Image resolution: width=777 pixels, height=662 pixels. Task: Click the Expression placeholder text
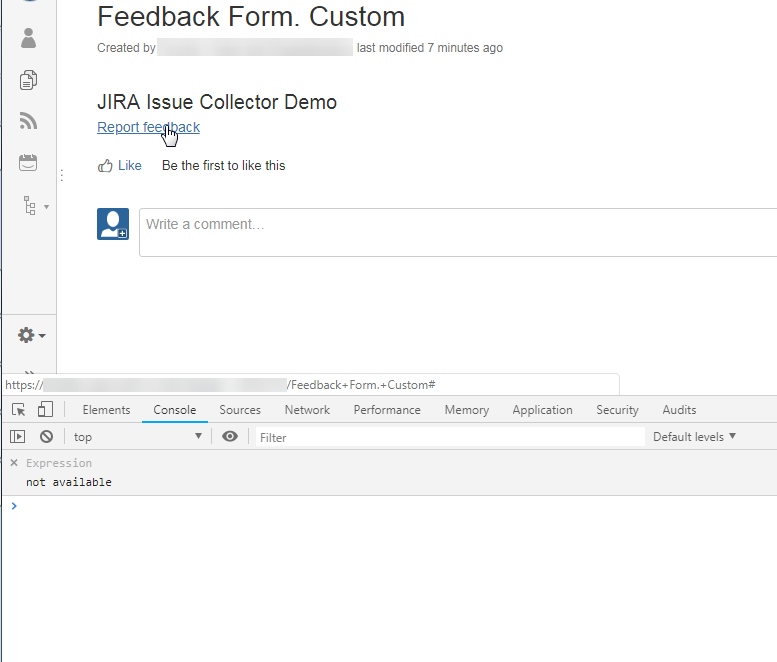59,463
